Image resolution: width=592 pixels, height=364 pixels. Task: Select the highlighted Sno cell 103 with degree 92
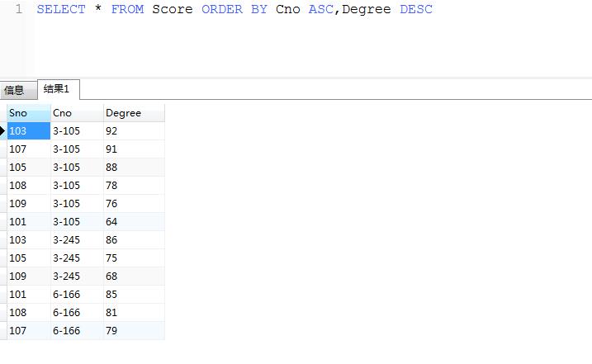[29, 131]
